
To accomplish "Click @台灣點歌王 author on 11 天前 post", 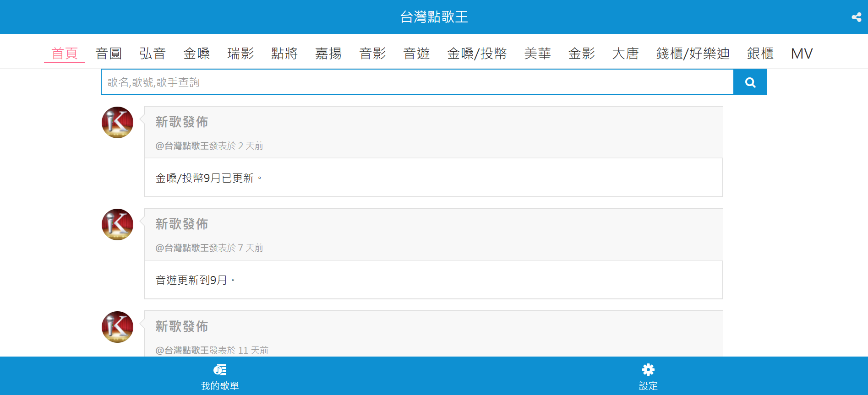I will coord(182,350).
